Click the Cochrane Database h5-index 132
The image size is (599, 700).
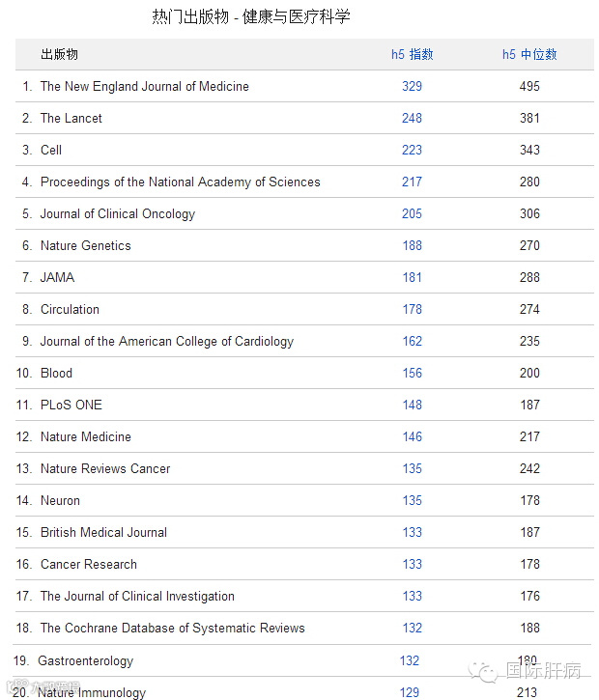coord(413,628)
